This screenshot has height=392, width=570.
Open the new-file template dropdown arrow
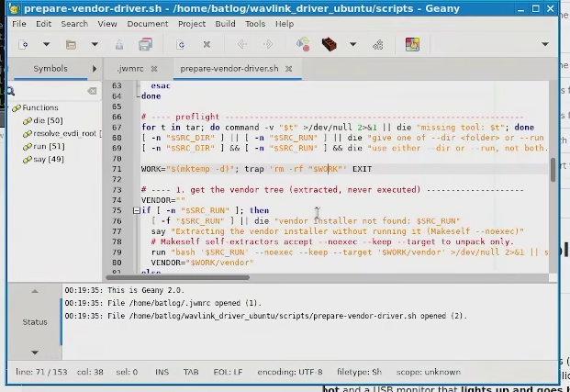pos(46,44)
